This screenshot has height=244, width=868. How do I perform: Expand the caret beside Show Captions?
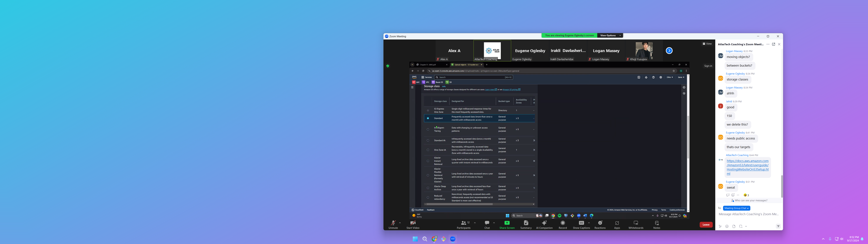589,223
